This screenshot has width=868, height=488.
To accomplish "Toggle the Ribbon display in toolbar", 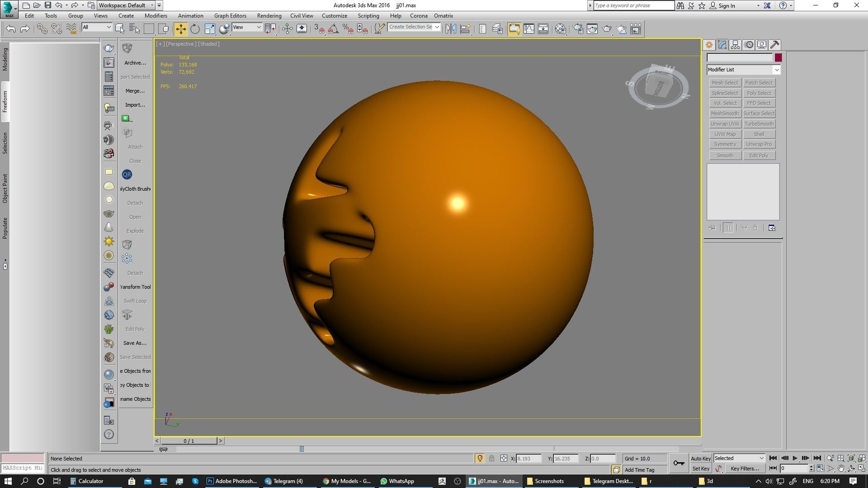I will pyautogui.click(x=514, y=29).
